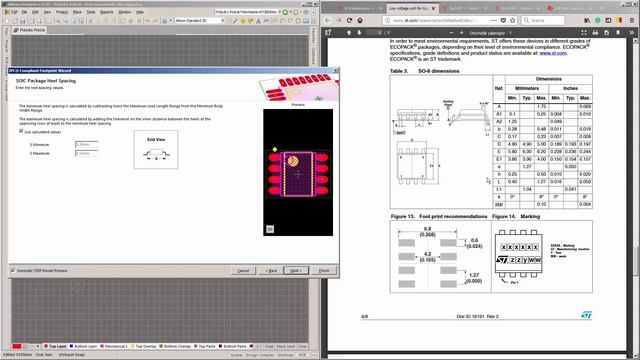Open the Project menu in Altium
640x360 pixels.
(62, 12)
